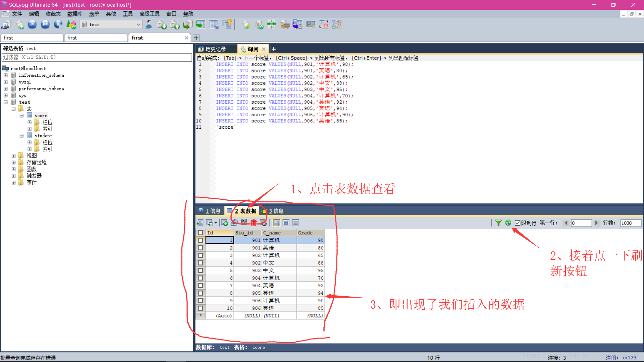Click the green filter funnel icon
Image resolution: width=644 pixels, height=362 pixels.
point(498,223)
